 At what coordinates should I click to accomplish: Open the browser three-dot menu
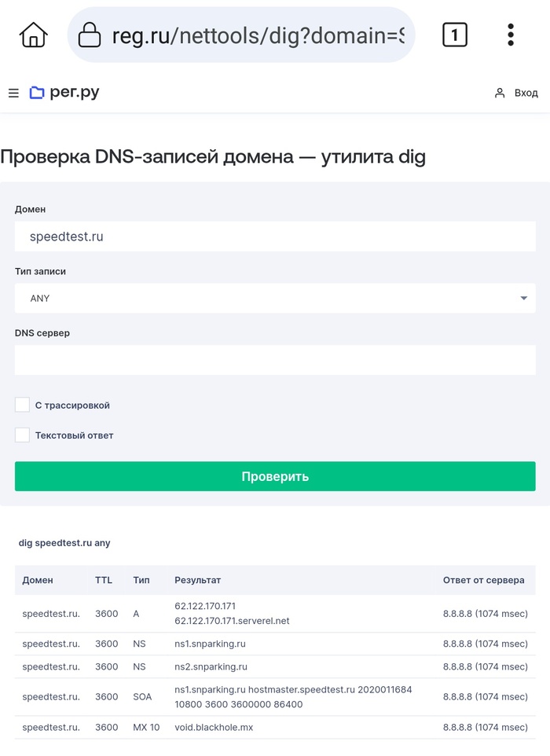(x=511, y=35)
